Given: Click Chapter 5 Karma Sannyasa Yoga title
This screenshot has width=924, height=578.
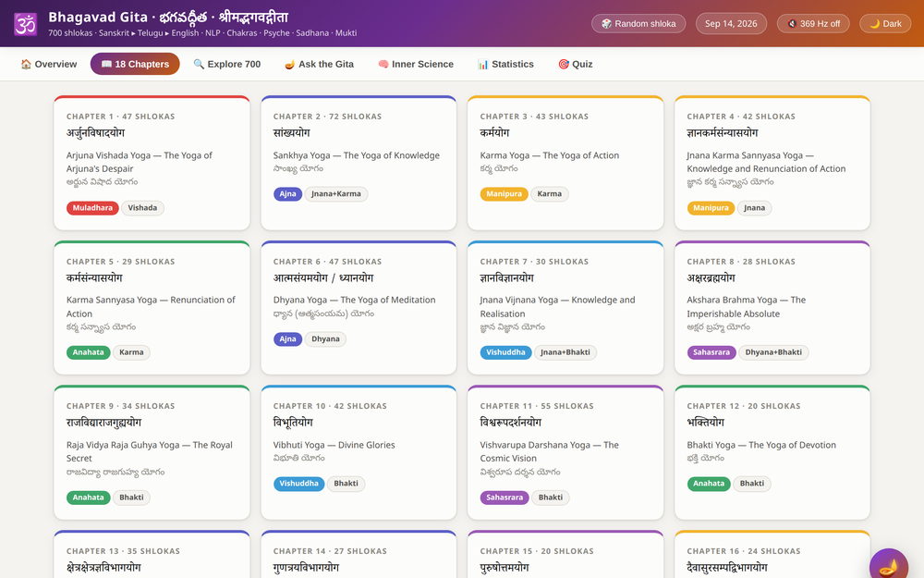Looking at the screenshot, I should click(151, 307).
